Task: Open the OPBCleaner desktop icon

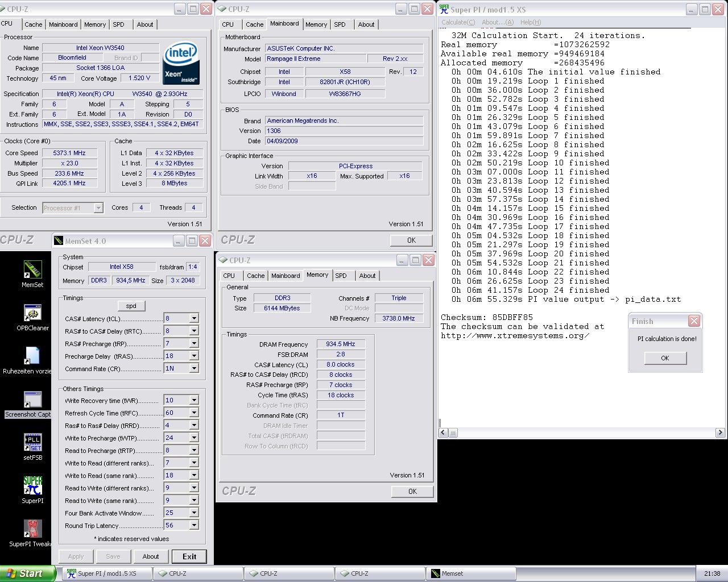Action: click(x=32, y=317)
